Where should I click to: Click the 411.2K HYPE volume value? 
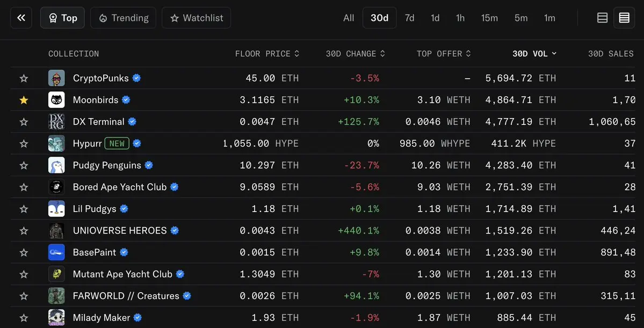524,143
